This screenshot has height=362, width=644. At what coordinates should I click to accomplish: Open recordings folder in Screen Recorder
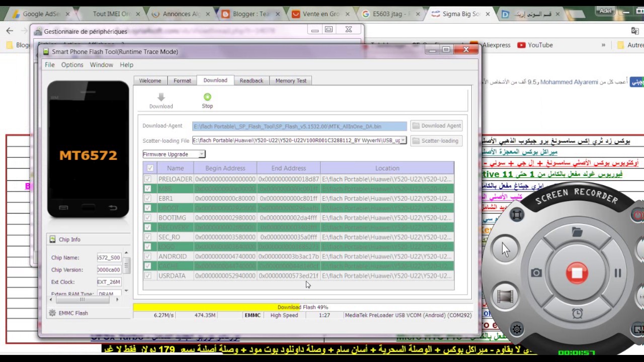577,232
